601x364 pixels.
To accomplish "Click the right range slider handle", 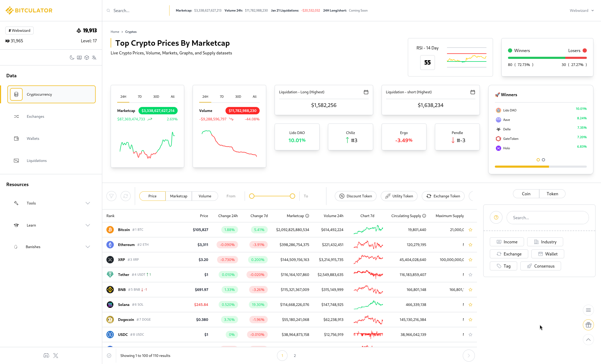I will 292,196.
